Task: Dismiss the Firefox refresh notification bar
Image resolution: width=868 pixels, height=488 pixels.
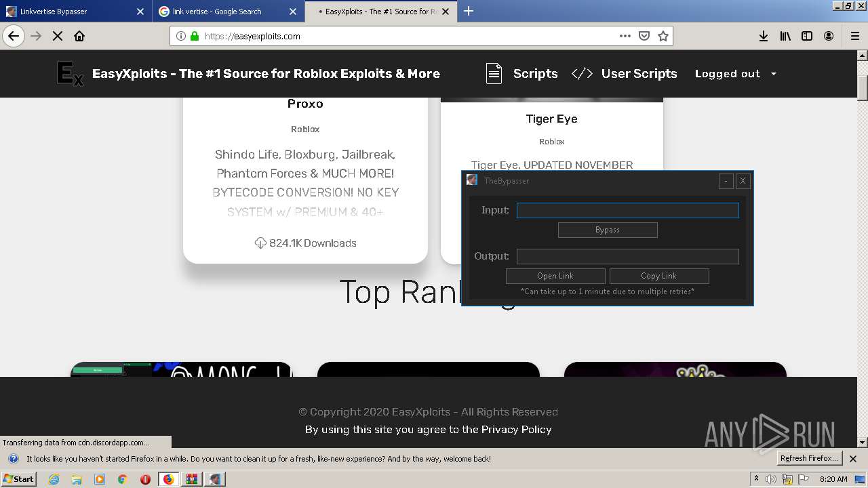Action: click(853, 459)
